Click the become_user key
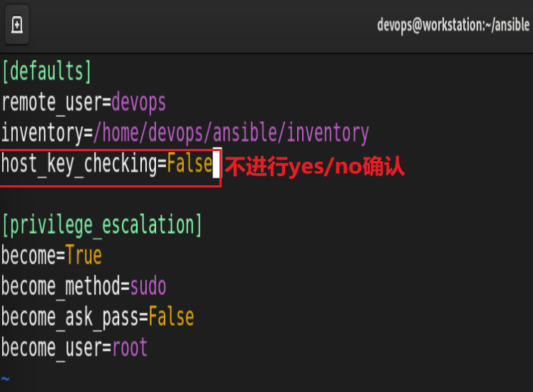Viewport: 533px width, 392px height. click(52, 349)
